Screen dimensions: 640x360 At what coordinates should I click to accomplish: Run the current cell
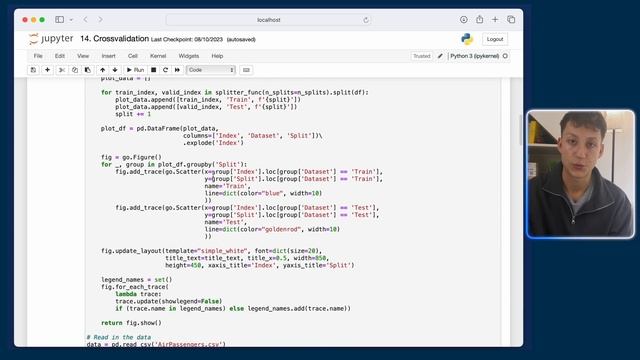coord(135,70)
